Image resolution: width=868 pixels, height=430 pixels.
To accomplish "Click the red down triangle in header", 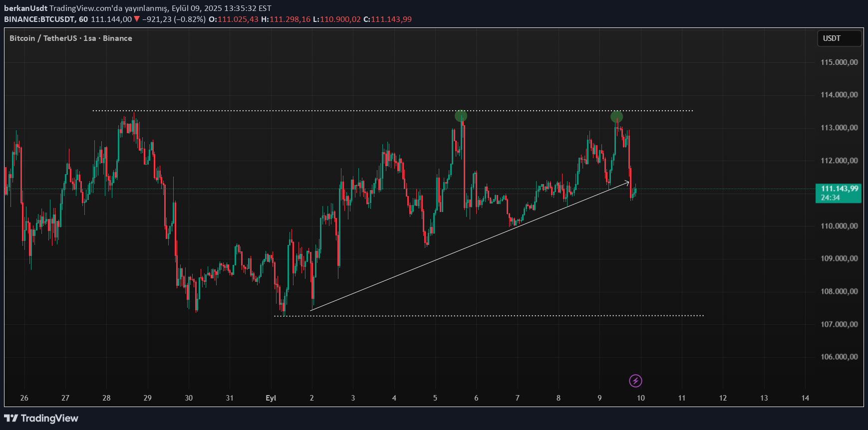I will click(137, 19).
